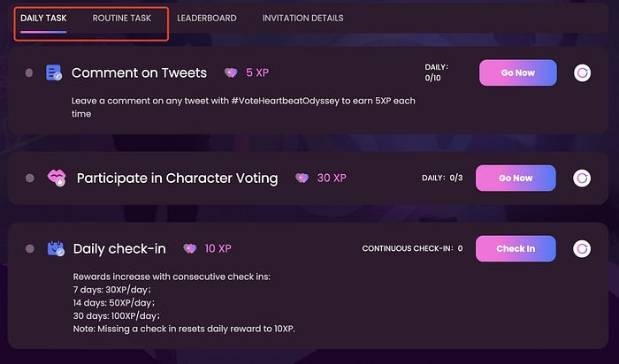Click the Participate in Character Voting title
This screenshot has width=619, height=364.
[177, 178]
